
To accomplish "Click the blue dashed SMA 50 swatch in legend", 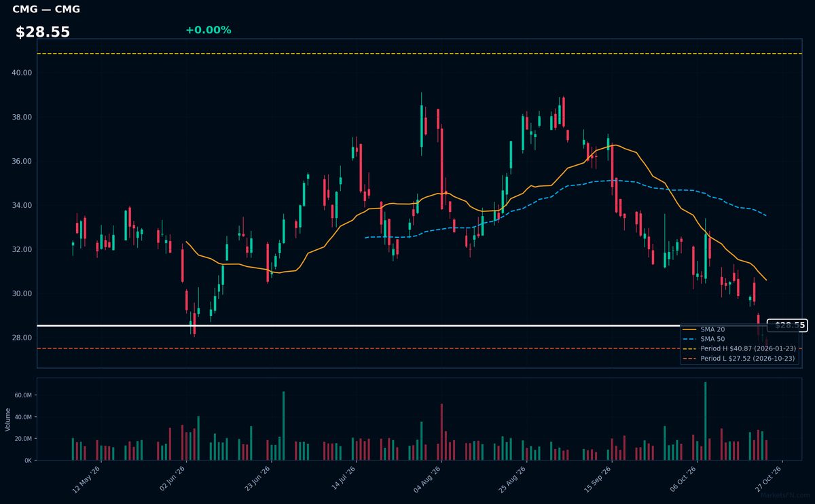I will tap(690, 339).
